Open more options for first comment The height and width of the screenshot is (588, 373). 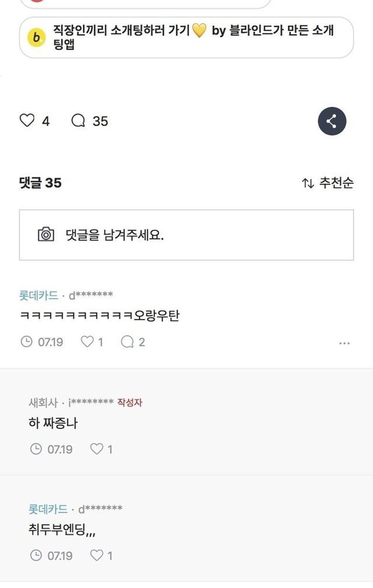pos(344,343)
